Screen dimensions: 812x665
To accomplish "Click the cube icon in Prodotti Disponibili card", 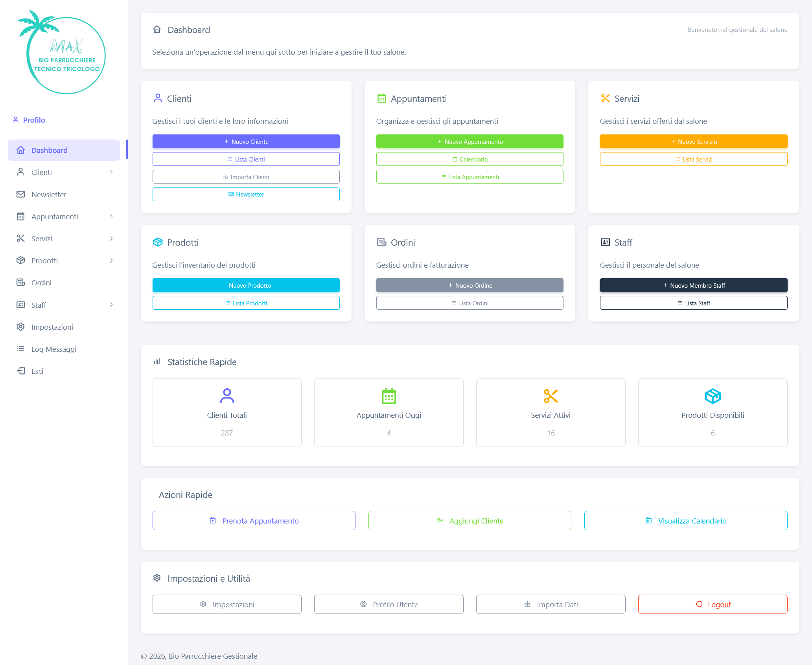I will coord(713,396).
